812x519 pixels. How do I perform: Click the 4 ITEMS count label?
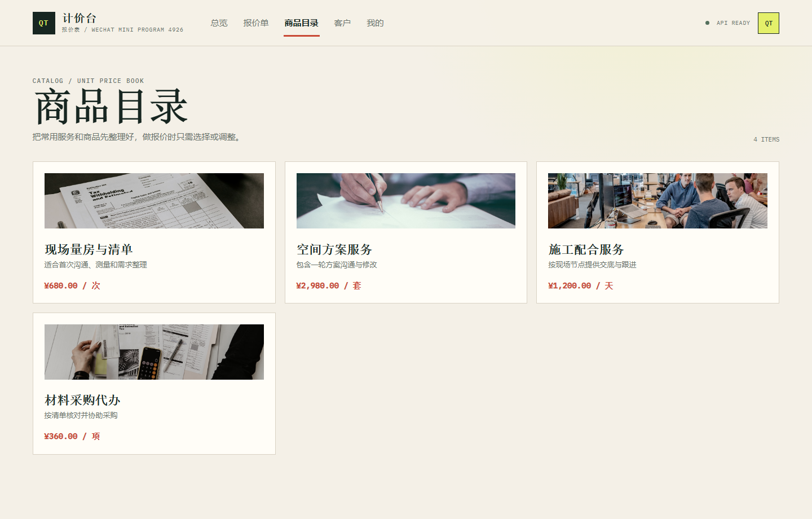coord(766,139)
